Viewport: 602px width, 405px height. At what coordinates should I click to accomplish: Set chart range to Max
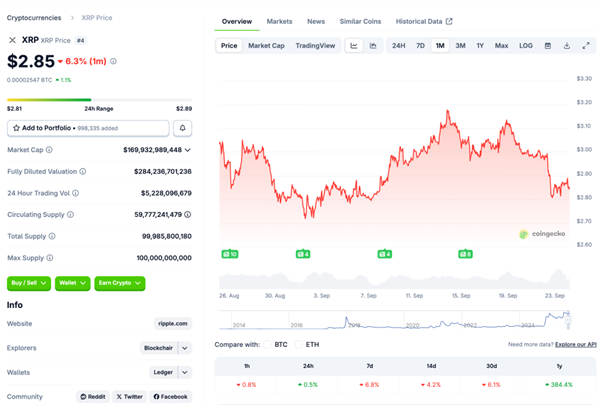(501, 46)
